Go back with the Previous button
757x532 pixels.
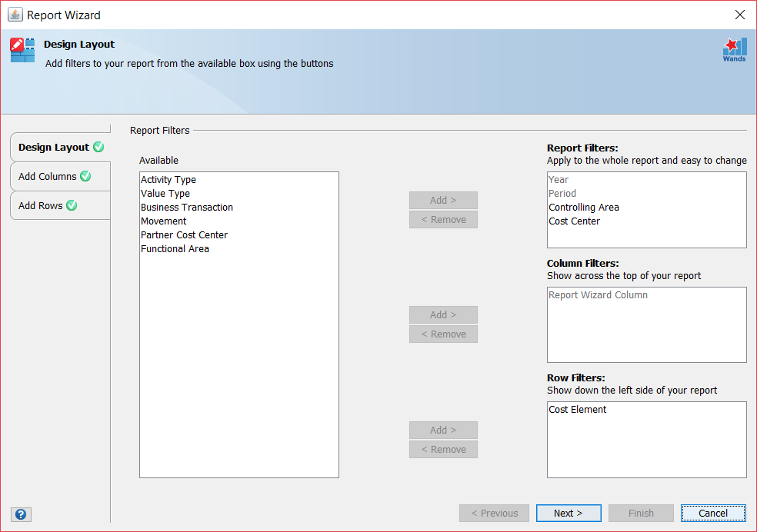(x=494, y=513)
